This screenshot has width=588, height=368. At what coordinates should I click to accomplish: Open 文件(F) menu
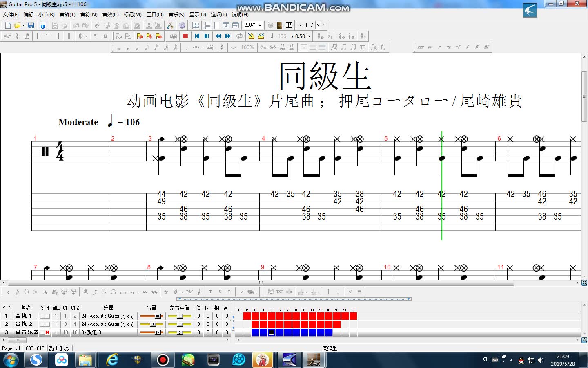click(x=11, y=15)
